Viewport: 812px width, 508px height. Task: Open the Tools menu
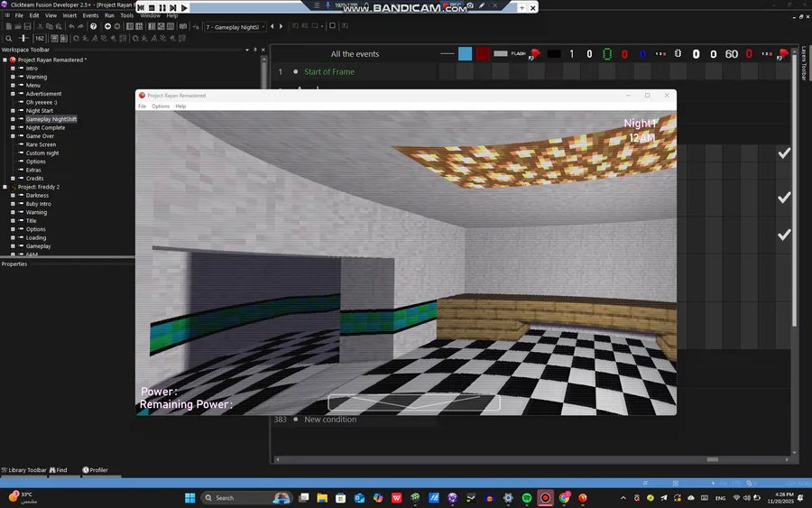point(127,15)
